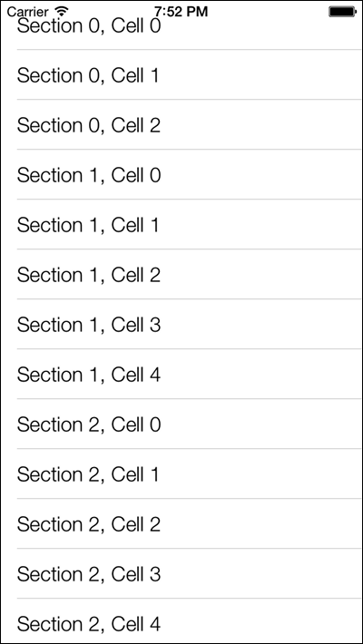
Task: Pick the Section 1, Cell 3 row
Action: coord(181,324)
